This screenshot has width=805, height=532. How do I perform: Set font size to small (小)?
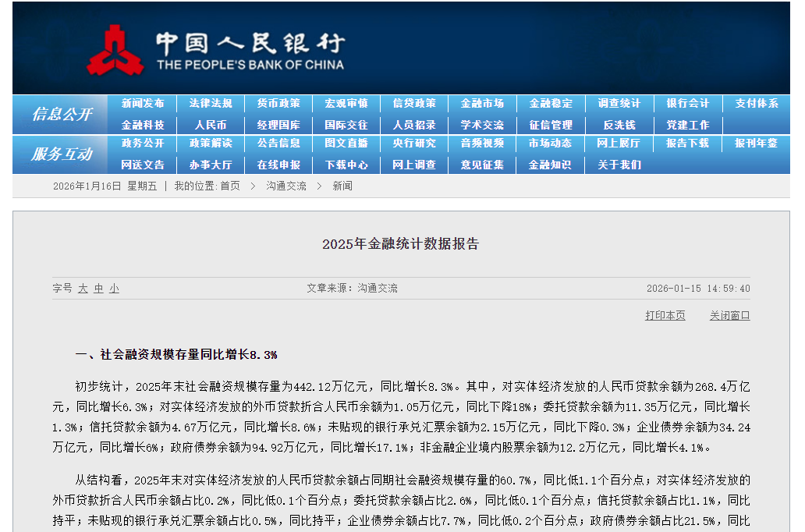tap(114, 289)
